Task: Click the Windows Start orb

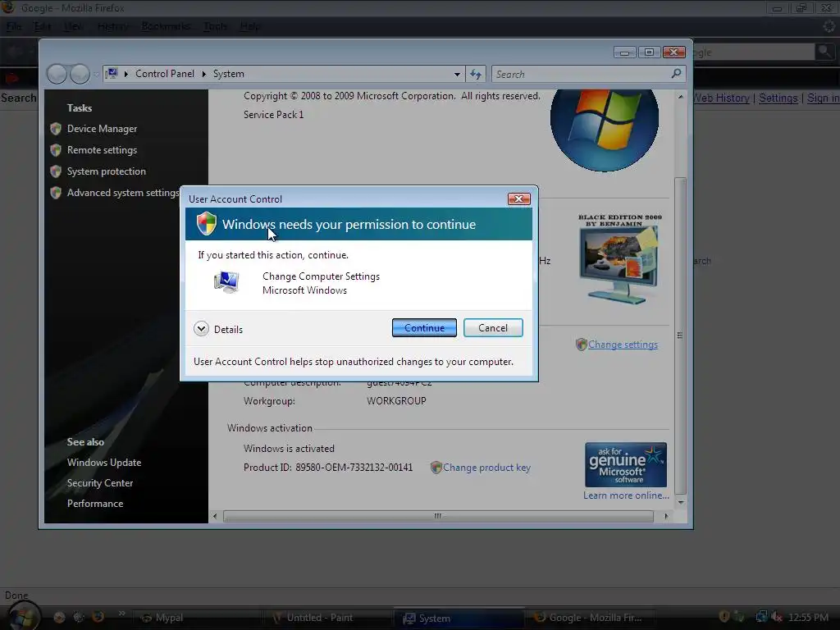Action: tap(24, 616)
